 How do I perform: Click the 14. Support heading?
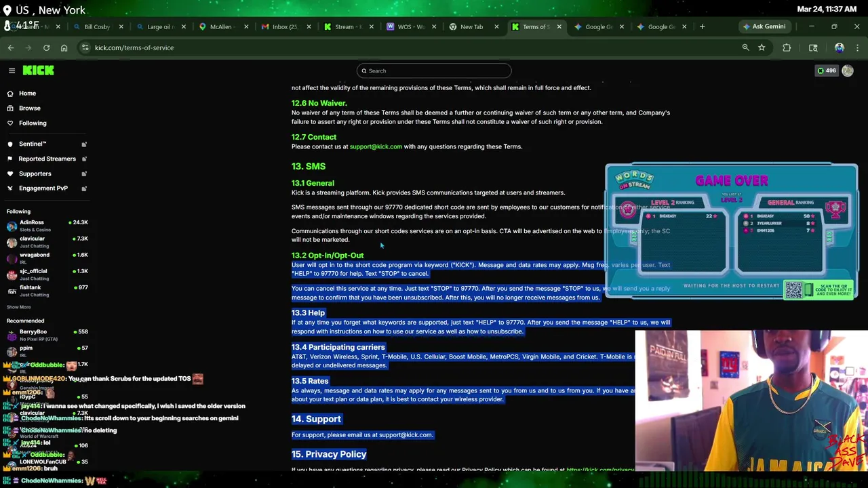[316, 419]
